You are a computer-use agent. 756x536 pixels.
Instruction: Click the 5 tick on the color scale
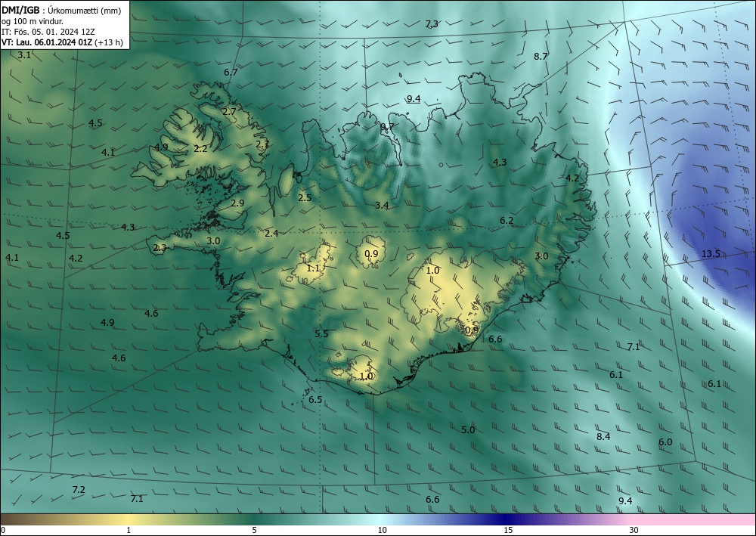(254, 531)
